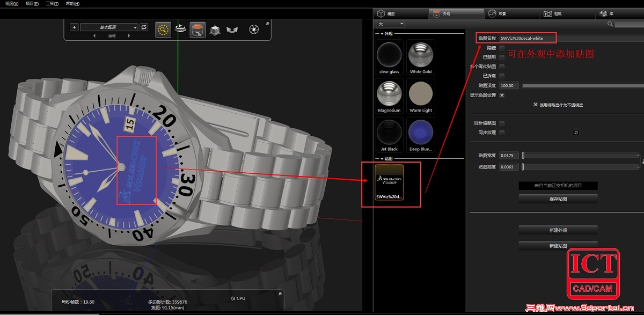Switch to the 库 tab

coord(620,13)
